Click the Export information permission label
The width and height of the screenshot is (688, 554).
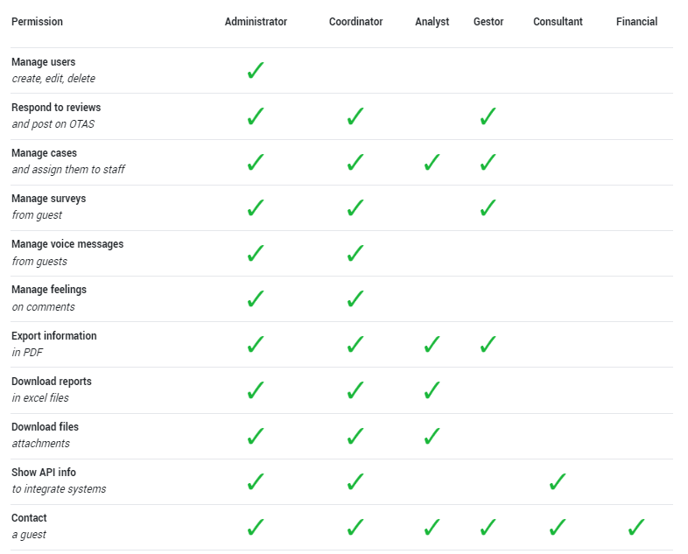coord(54,336)
